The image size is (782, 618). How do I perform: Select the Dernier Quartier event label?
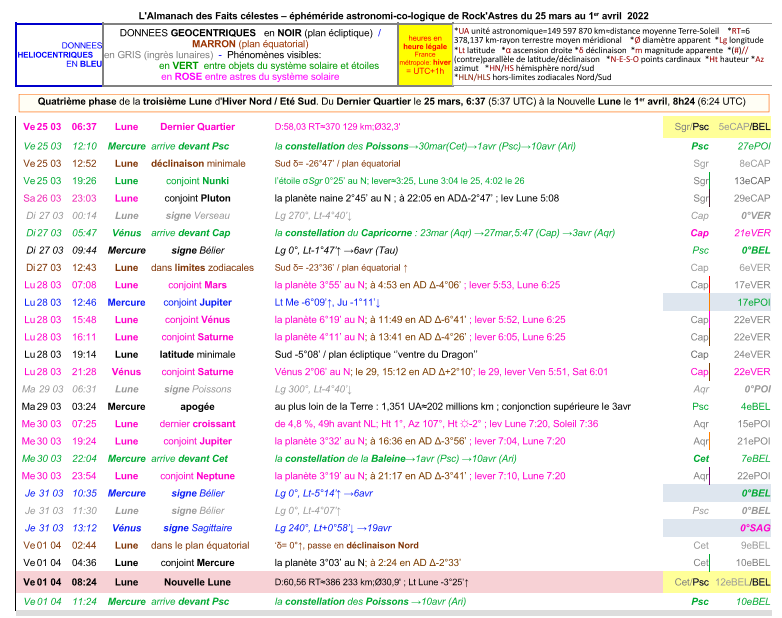(198, 127)
